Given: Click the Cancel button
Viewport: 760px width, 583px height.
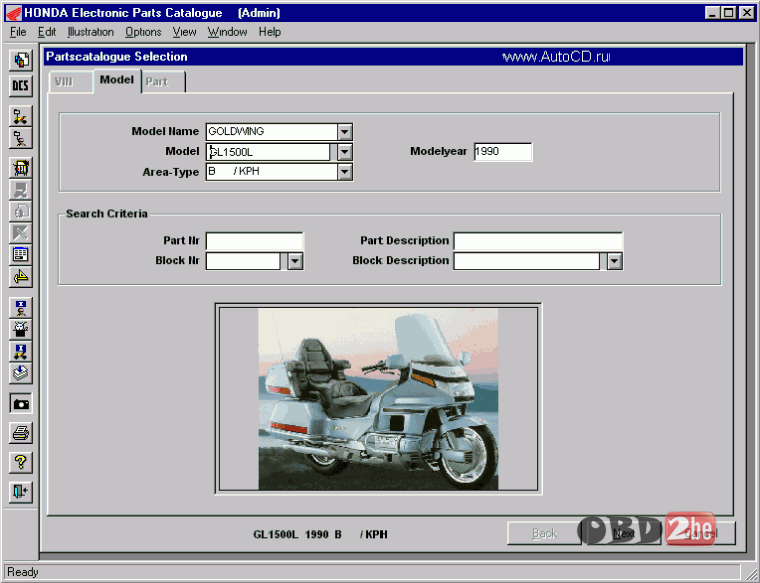Looking at the screenshot, I should click(701, 534).
